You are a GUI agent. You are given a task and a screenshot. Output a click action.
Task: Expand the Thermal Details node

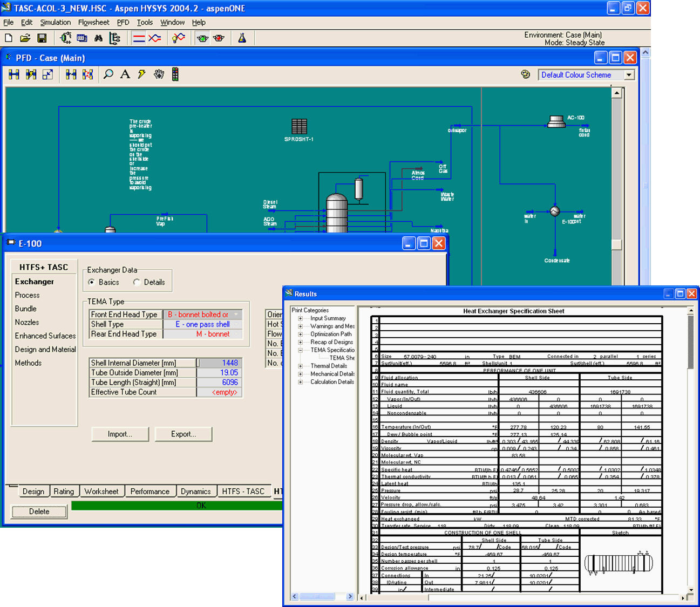click(301, 366)
